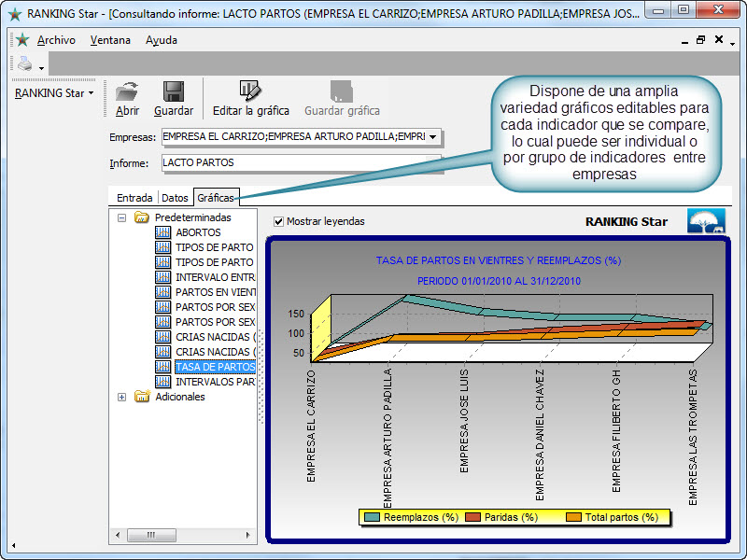Screen dimensions: 747x560
Task: Open the RANKING Star sidebar dropdown
Action: pyautogui.click(x=91, y=92)
